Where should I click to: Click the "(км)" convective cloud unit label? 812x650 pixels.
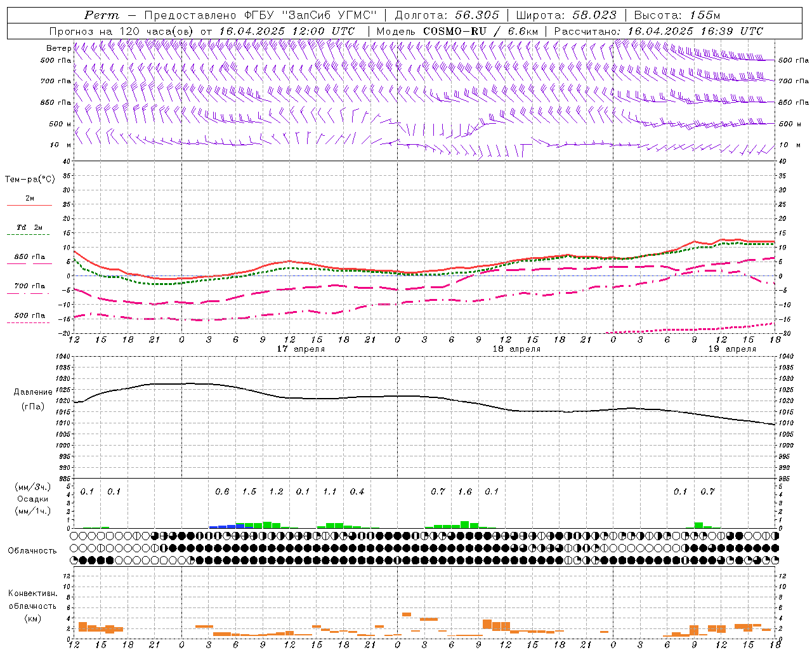(32, 618)
